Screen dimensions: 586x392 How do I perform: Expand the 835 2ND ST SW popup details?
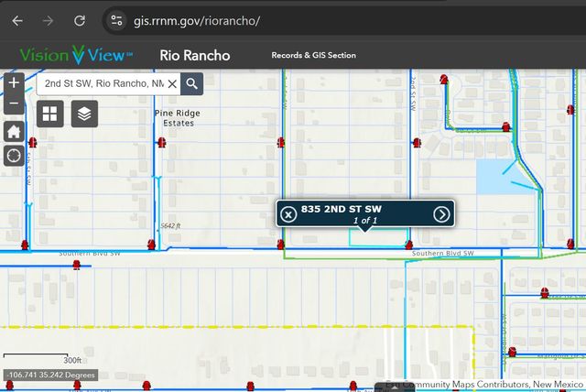click(x=441, y=214)
